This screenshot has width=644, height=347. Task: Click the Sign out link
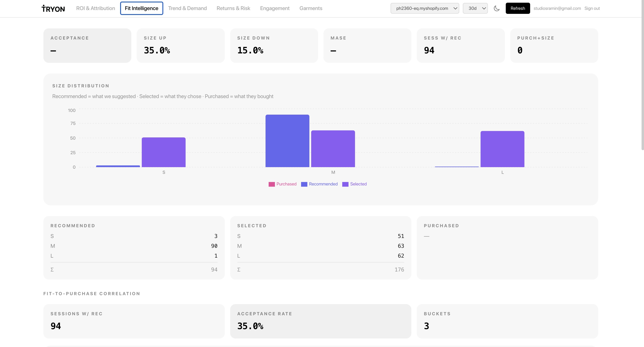pos(592,8)
